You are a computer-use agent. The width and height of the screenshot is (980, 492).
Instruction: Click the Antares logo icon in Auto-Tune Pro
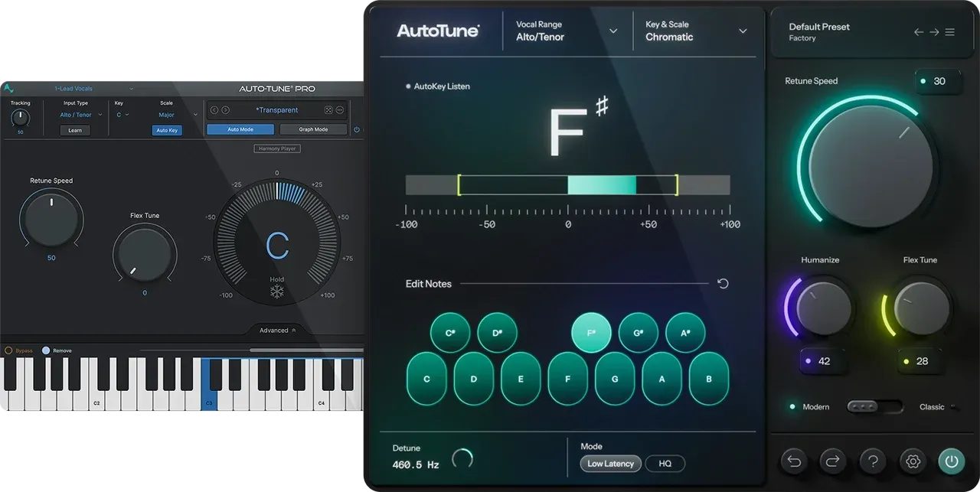click(9, 89)
